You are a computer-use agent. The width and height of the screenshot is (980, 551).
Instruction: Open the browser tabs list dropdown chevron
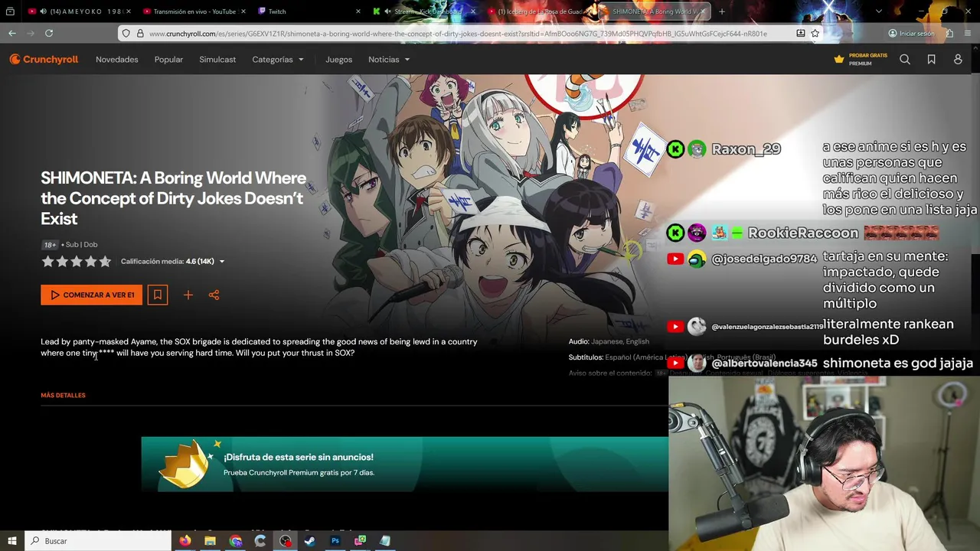pyautogui.click(x=878, y=11)
